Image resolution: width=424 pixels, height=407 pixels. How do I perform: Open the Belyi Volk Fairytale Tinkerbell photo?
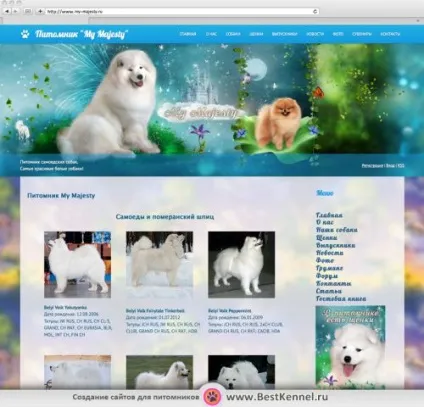coord(159,265)
